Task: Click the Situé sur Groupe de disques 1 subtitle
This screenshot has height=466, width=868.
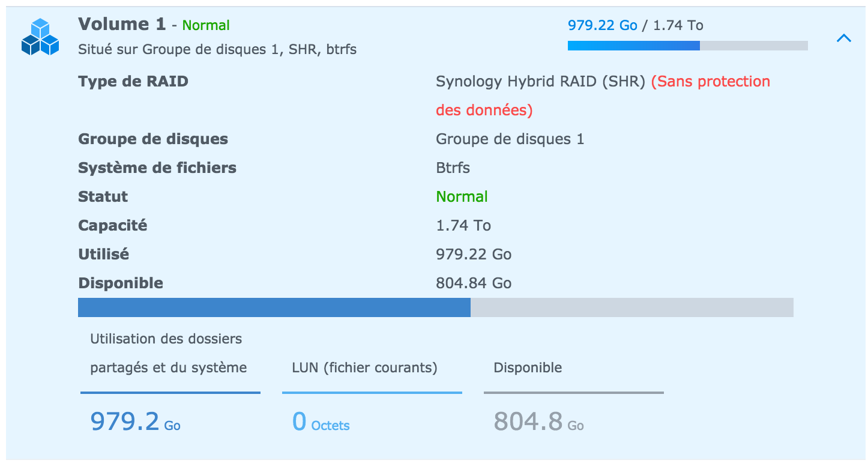Action: (217, 49)
